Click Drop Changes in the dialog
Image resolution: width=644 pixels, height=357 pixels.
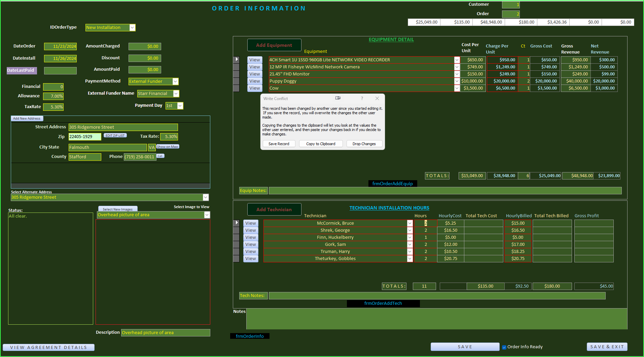(x=364, y=144)
